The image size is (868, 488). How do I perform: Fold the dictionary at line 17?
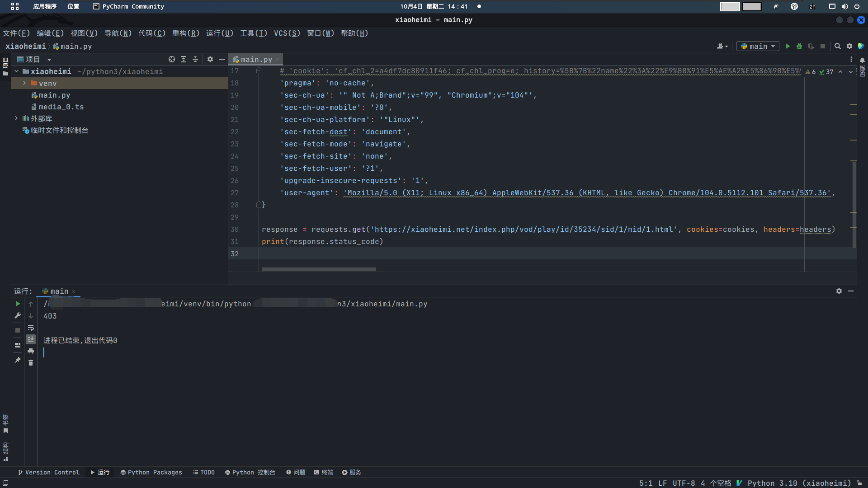(x=259, y=70)
